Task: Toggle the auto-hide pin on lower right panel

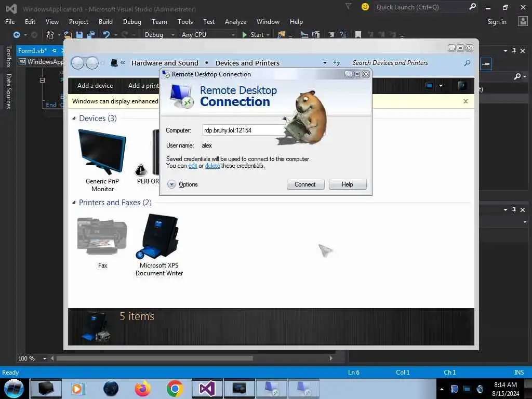Action: (x=514, y=210)
